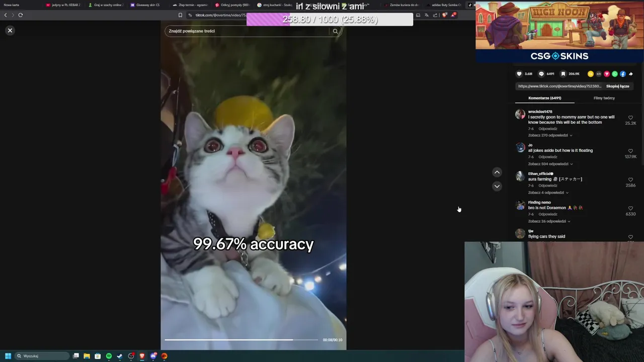This screenshot has width=644, height=362.
Task: Open the CSGOSKINS High Noon banner
Action: point(559,31)
